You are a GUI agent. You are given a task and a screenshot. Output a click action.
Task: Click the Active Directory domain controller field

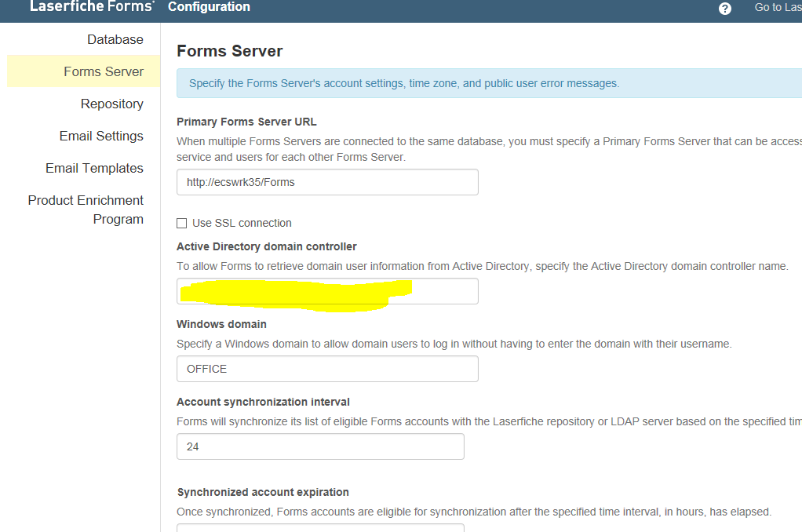pos(327,291)
